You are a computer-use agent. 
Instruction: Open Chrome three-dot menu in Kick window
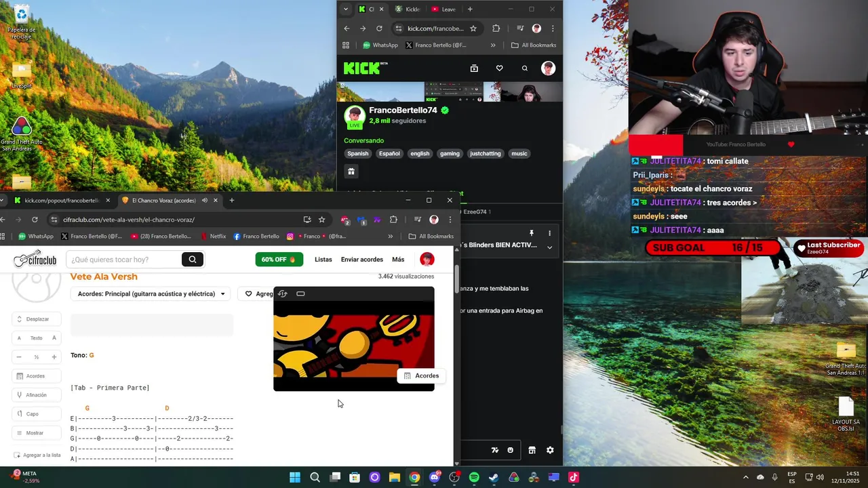coord(553,28)
